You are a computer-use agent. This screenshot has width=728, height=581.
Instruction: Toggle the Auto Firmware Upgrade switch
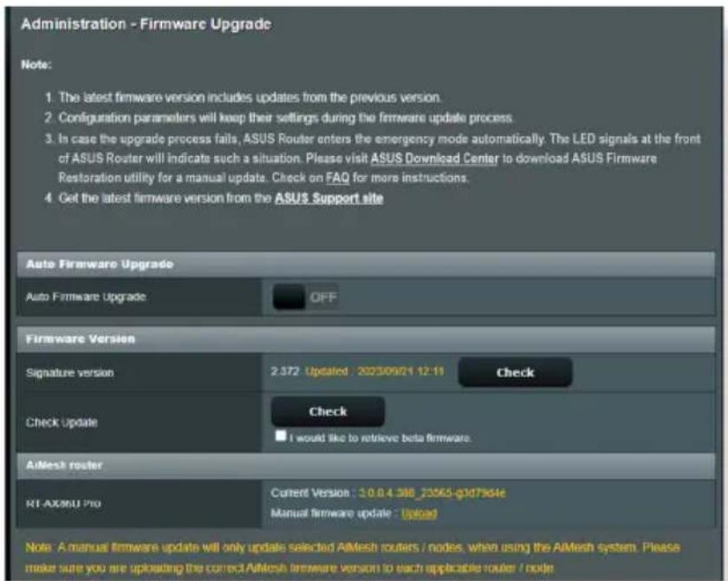[x=305, y=297]
